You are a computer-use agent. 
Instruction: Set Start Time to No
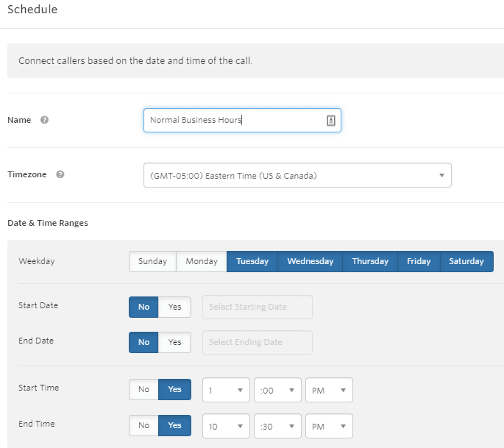click(143, 389)
